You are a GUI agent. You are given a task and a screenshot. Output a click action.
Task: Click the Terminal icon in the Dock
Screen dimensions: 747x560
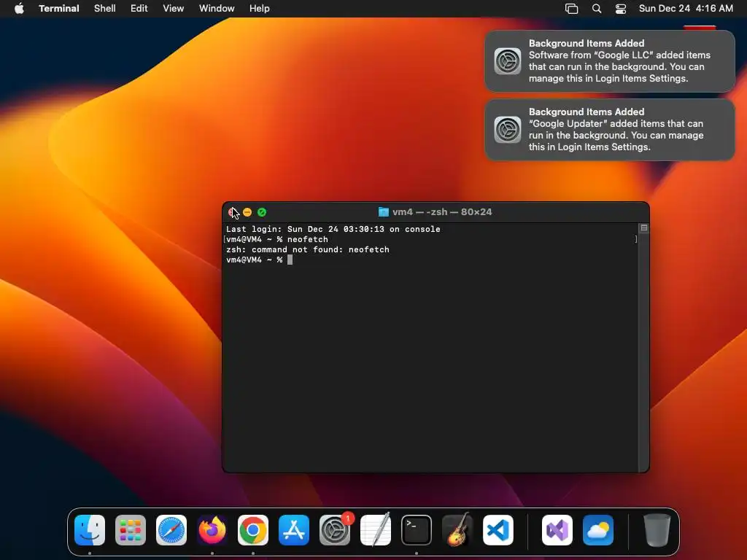[417, 530]
